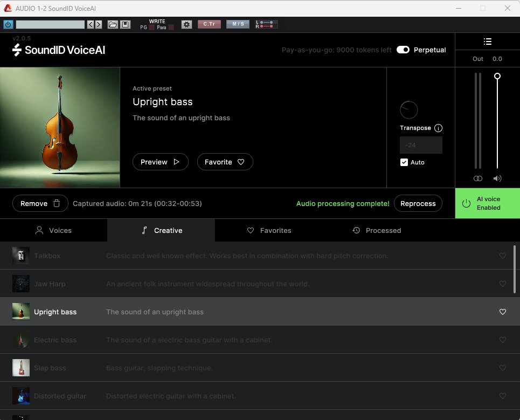Toggle heart on Upright bass row

503,312
